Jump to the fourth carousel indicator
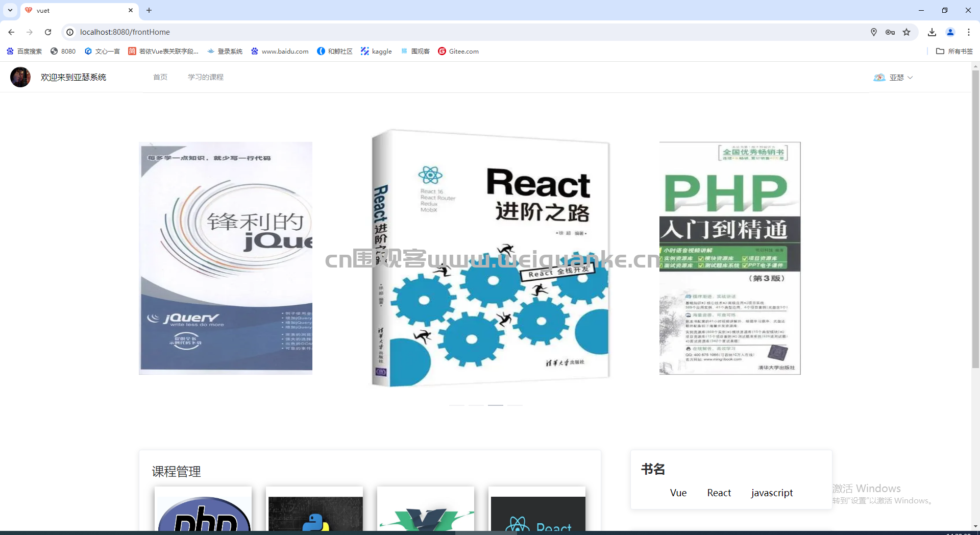Screen dimensions: 980x535 (x=515, y=405)
